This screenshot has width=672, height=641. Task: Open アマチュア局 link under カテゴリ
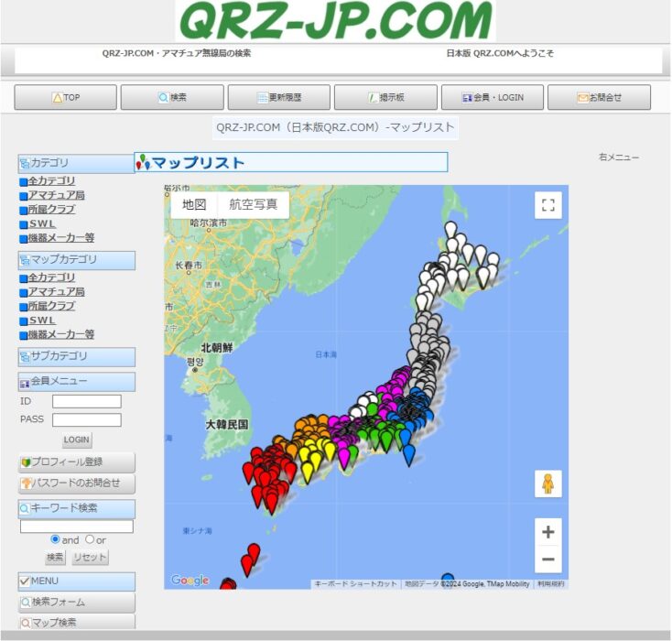coord(56,195)
